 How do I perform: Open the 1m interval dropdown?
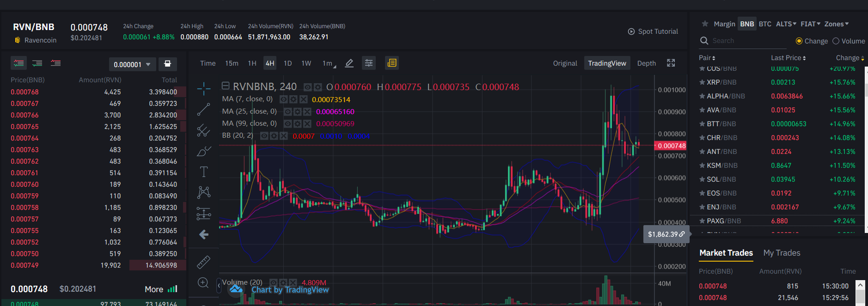click(329, 63)
